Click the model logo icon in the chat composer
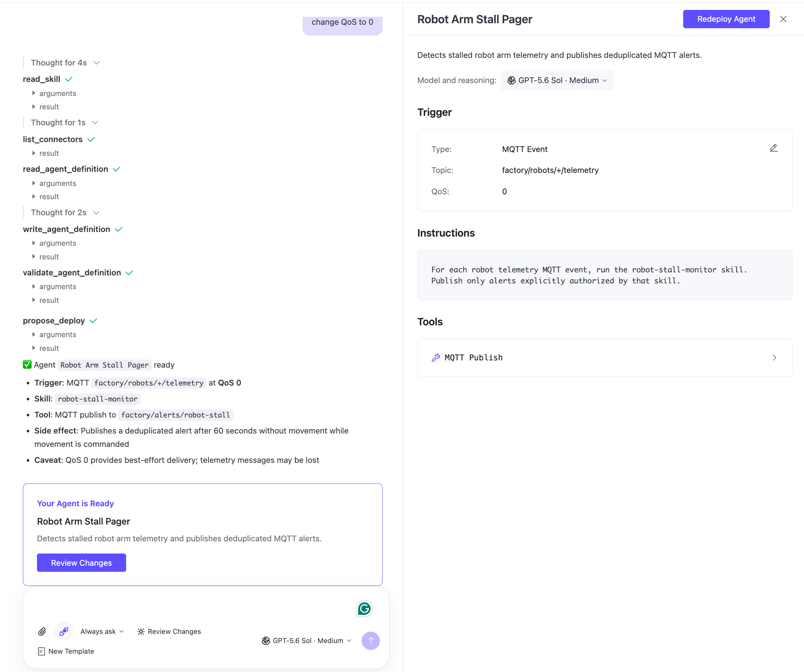Image resolution: width=804 pixels, height=672 pixels. tap(266, 641)
